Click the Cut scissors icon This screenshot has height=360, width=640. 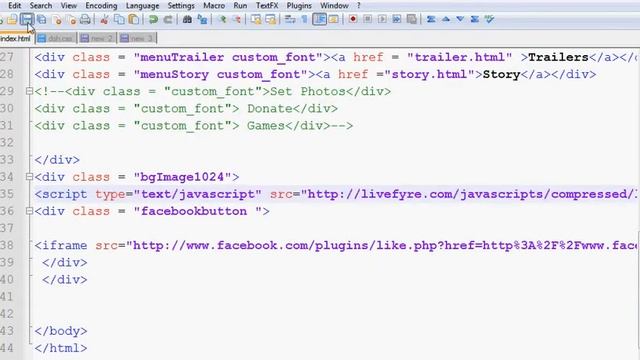click(104, 19)
